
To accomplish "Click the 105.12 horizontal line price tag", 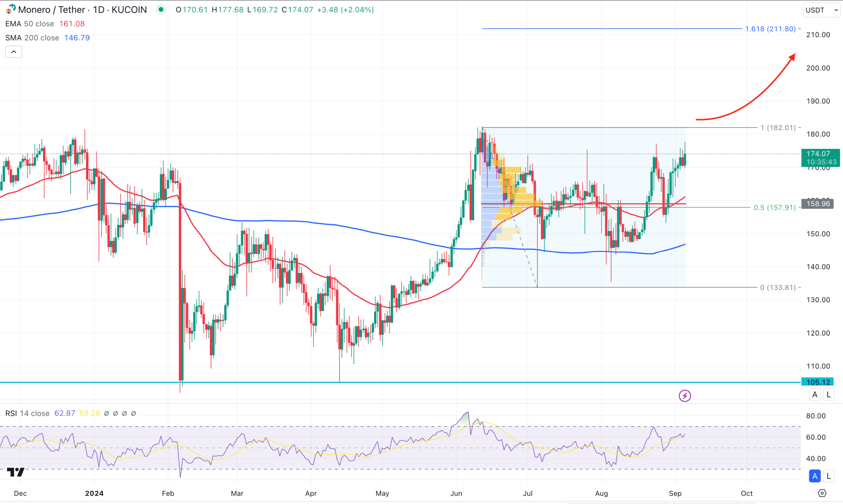I will tap(818, 382).
